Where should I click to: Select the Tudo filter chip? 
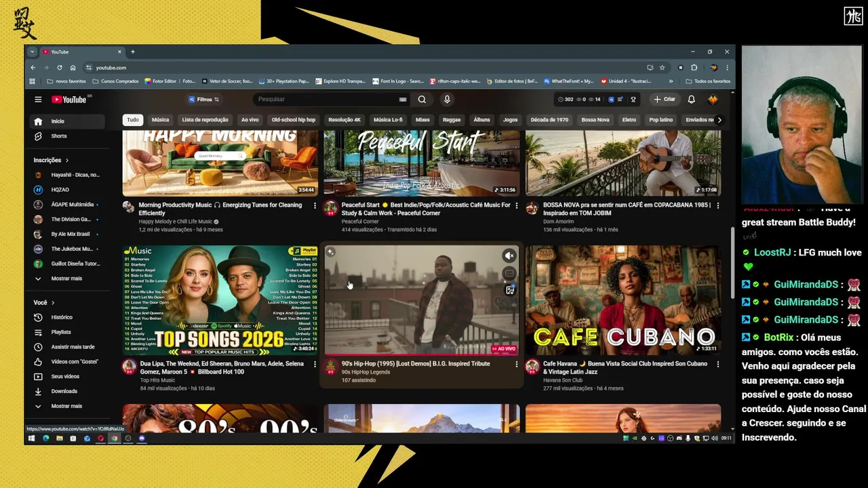(133, 120)
